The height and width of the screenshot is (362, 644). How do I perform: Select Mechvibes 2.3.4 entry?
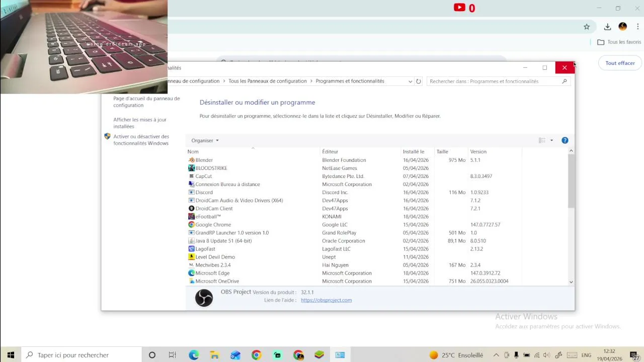[355, 265]
